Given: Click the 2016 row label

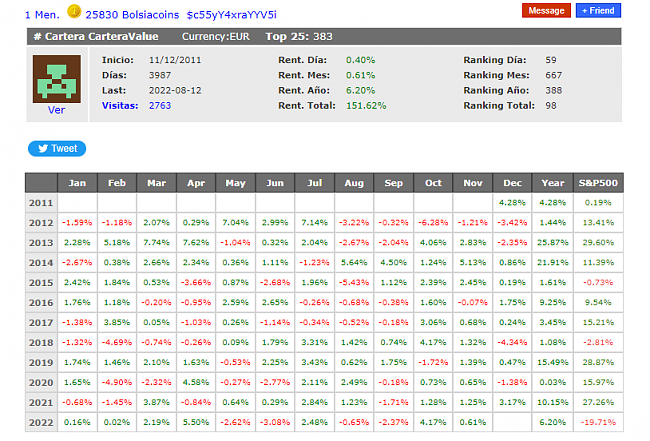Looking at the screenshot, I should tap(41, 303).
